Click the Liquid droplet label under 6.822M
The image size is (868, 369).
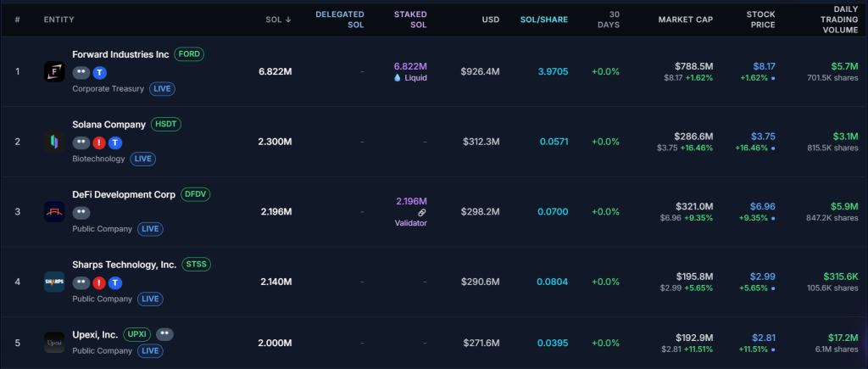pos(410,78)
